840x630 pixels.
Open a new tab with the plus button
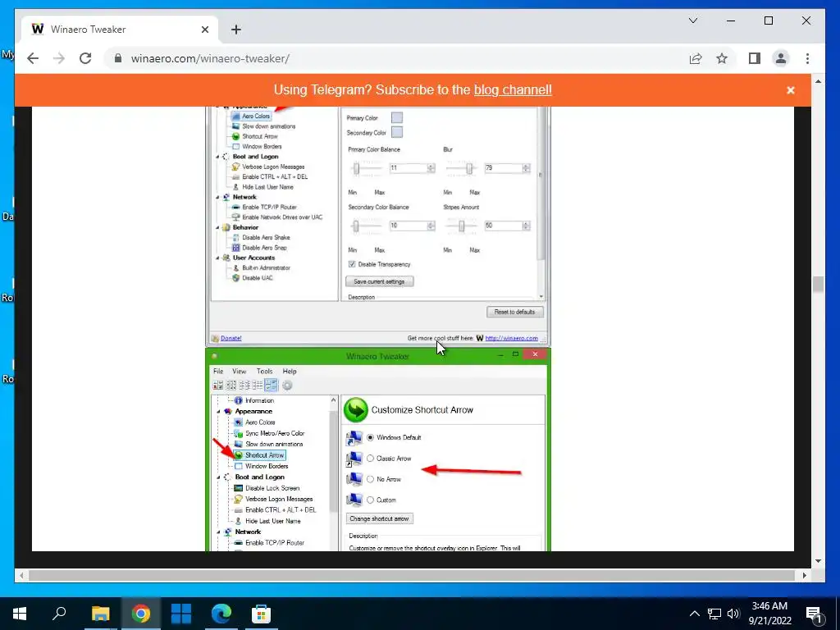click(x=235, y=30)
